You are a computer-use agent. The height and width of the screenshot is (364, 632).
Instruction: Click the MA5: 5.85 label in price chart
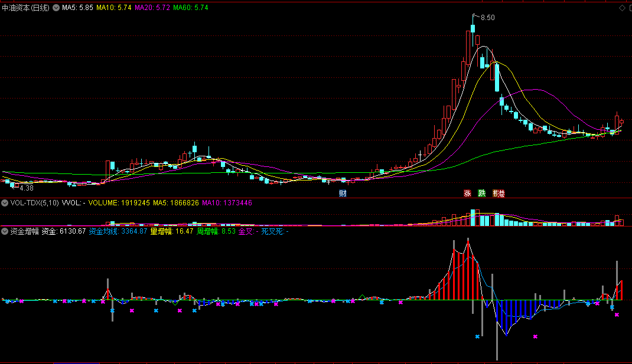click(x=77, y=8)
